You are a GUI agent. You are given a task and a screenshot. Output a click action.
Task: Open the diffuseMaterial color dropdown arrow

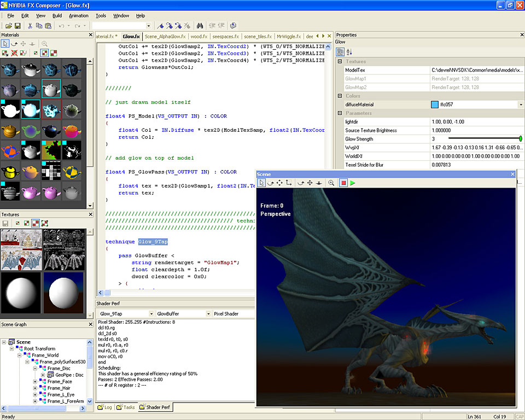(521, 104)
